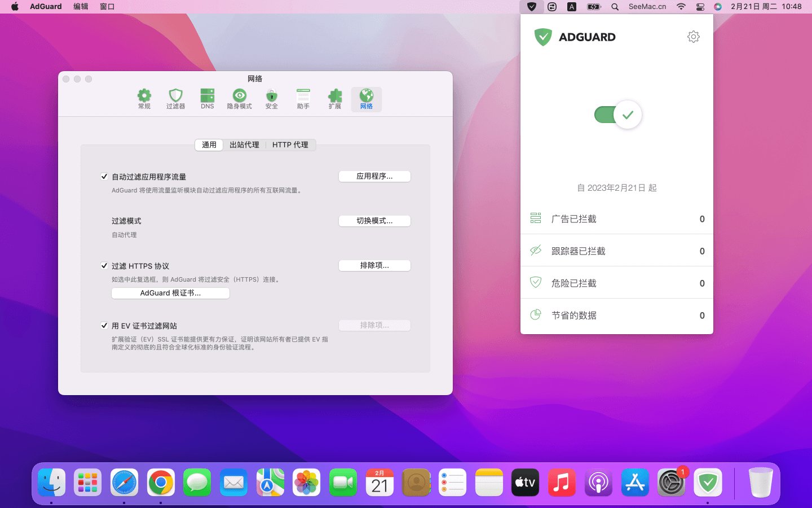Open the 常规 (General) preferences icon
Screen dimensions: 812x508
[x=144, y=99]
